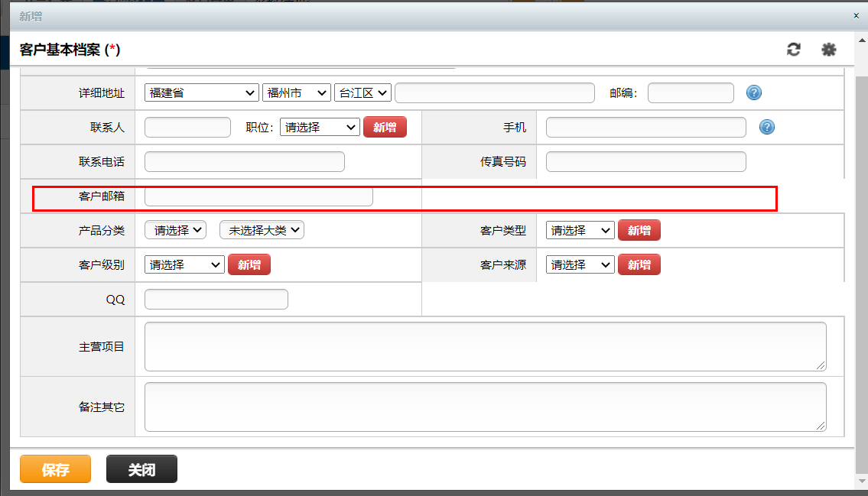Focus the 主营项目 text area

(x=486, y=347)
